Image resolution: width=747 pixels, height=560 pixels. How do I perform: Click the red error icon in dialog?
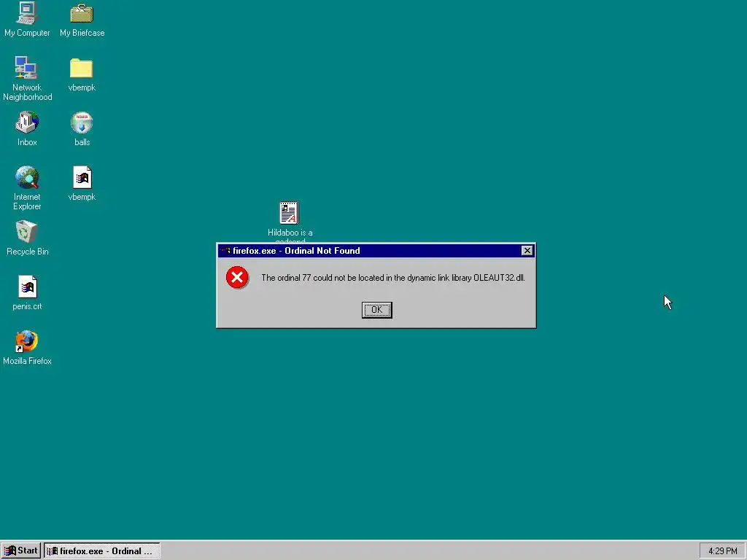(237, 278)
